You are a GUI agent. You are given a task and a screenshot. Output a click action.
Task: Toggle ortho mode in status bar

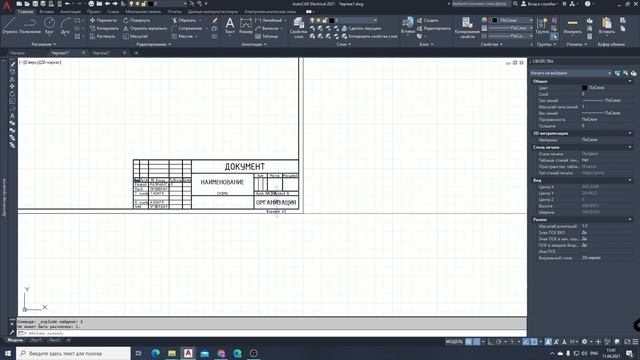(491, 341)
